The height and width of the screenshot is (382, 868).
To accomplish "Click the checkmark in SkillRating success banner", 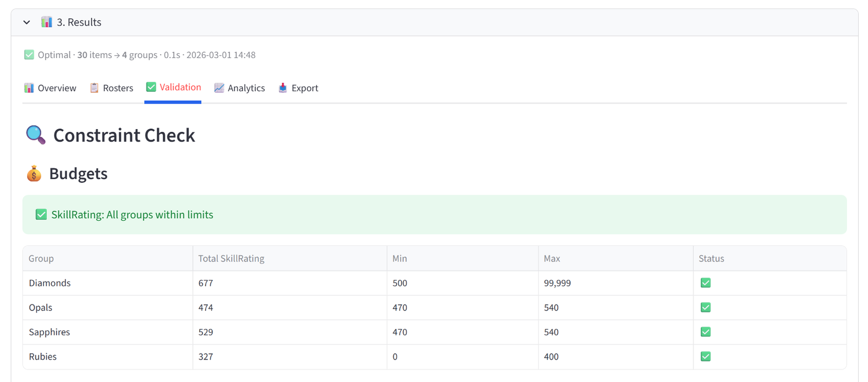I will [41, 214].
